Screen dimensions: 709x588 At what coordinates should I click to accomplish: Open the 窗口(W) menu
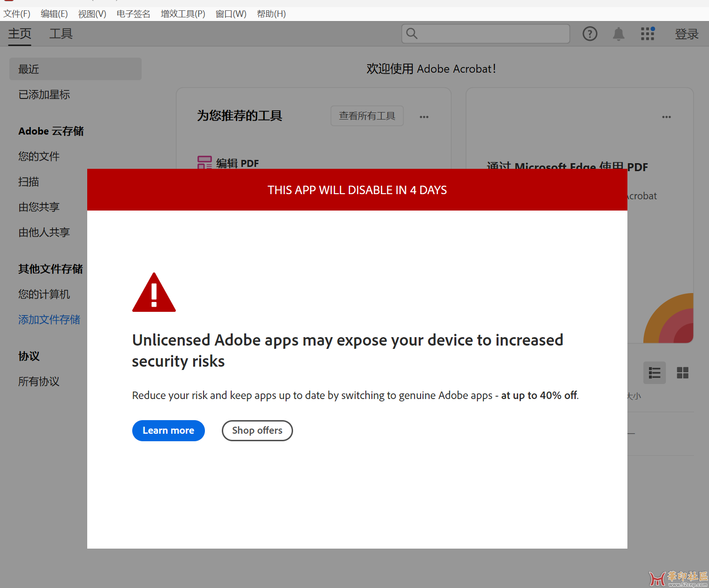click(231, 14)
